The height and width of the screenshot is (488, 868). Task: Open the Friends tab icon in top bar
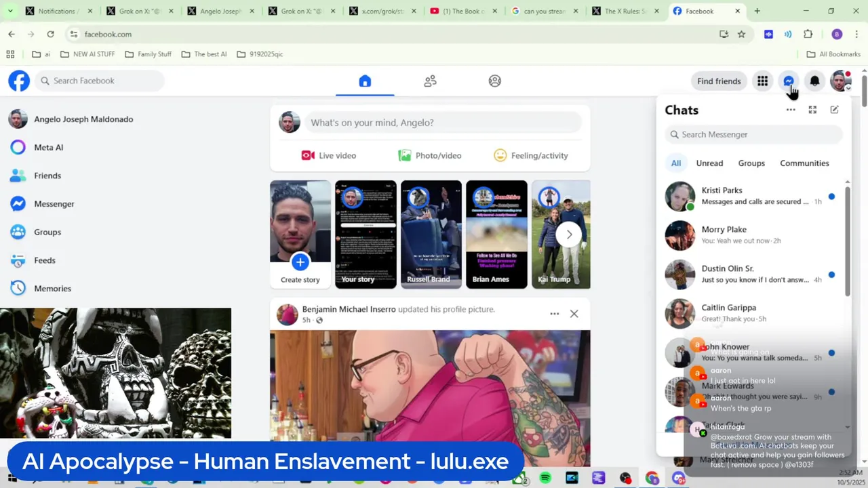(x=430, y=81)
